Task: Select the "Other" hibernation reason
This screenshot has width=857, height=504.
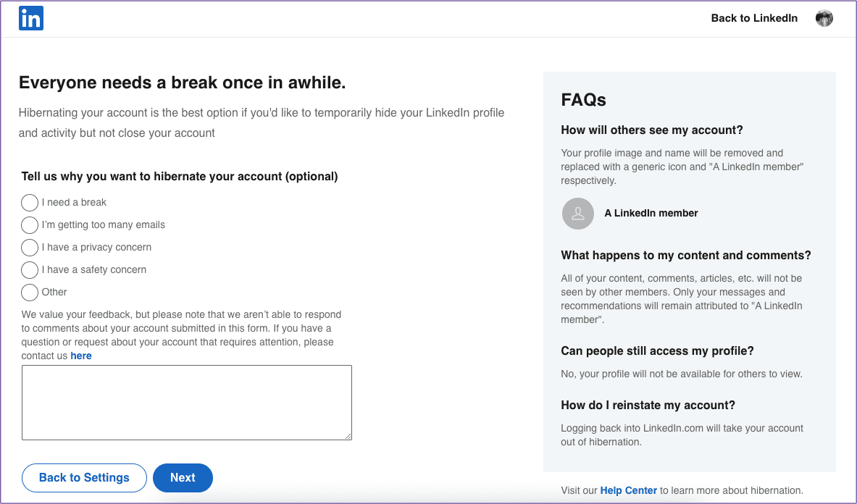Action: (x=29, y=293)
